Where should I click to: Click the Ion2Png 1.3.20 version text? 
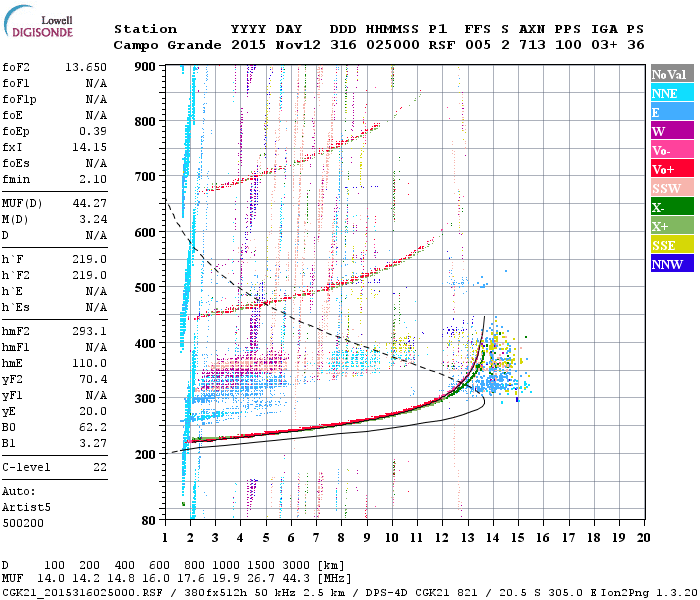tap(649, 592)
